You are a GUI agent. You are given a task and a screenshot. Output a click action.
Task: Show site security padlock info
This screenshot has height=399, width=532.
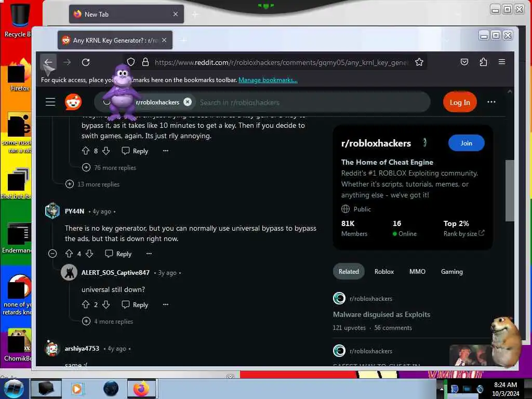pos(145,62)
